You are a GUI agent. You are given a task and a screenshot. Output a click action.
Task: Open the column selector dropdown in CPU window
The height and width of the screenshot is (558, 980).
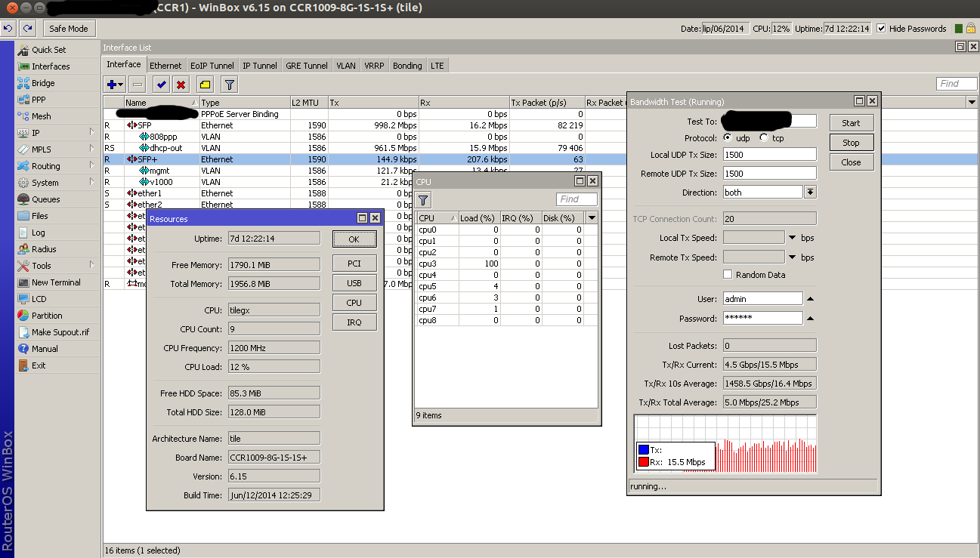point(592,217)
